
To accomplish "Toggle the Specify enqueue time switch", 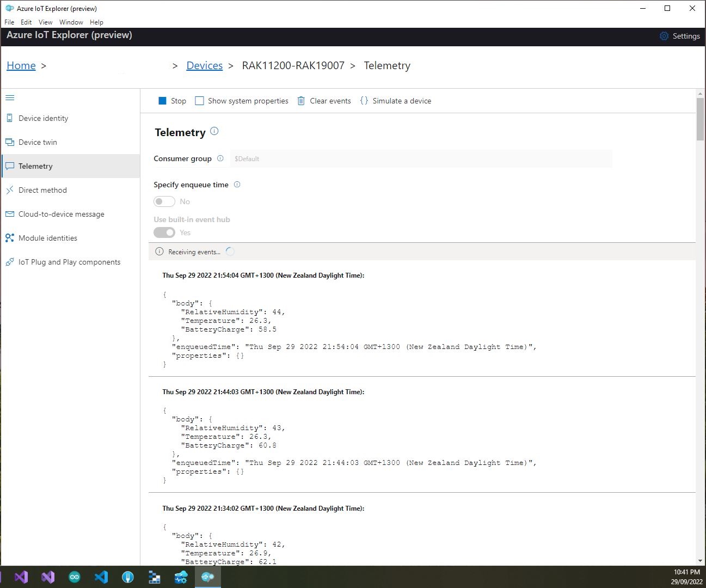I will click(164, 201).
